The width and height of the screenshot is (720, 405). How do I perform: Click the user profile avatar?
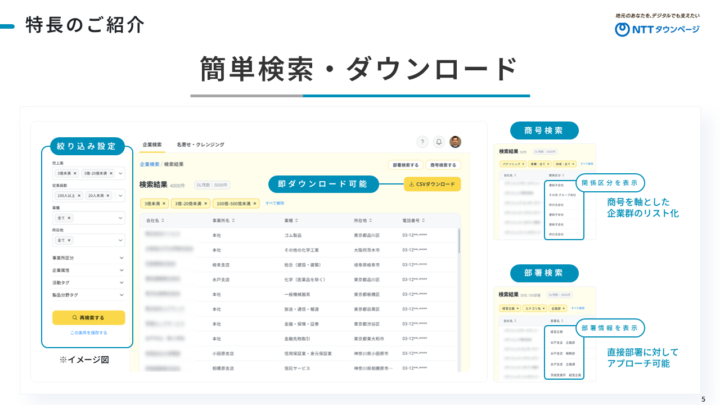[455, 142]
